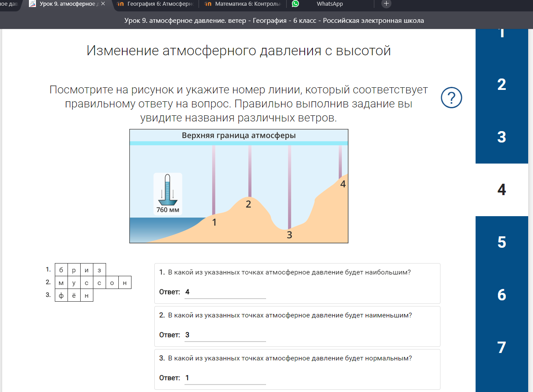Click the word муссон in crossword

(93, 283)
